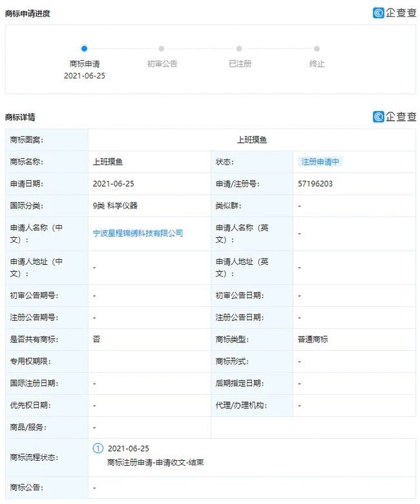420x504 pixels.
Task: Click the 终止 step label
Action: click(x=317, y=64)
